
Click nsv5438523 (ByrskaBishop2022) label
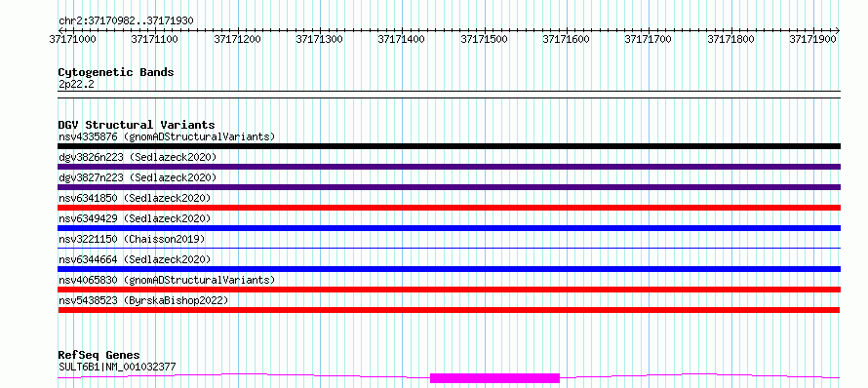(x=143, y=300)
